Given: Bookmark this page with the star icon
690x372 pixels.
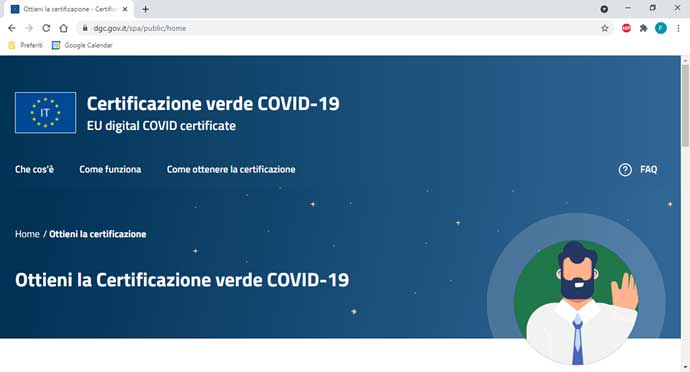Looking at the screenshot, I should coord(605,28).
